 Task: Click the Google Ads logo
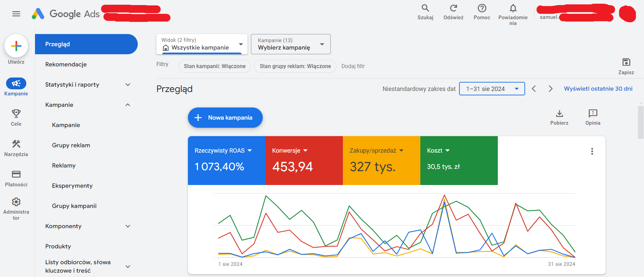(66, 14)
